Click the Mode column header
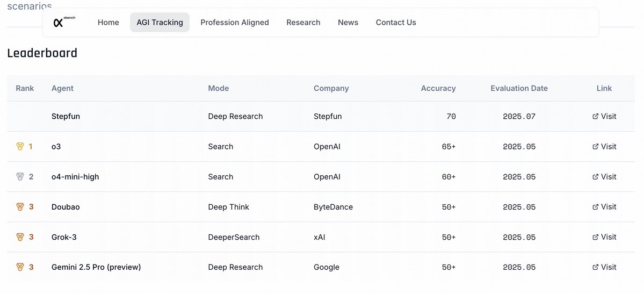Viewport: 644px width, 294px height. pos(219,88)
